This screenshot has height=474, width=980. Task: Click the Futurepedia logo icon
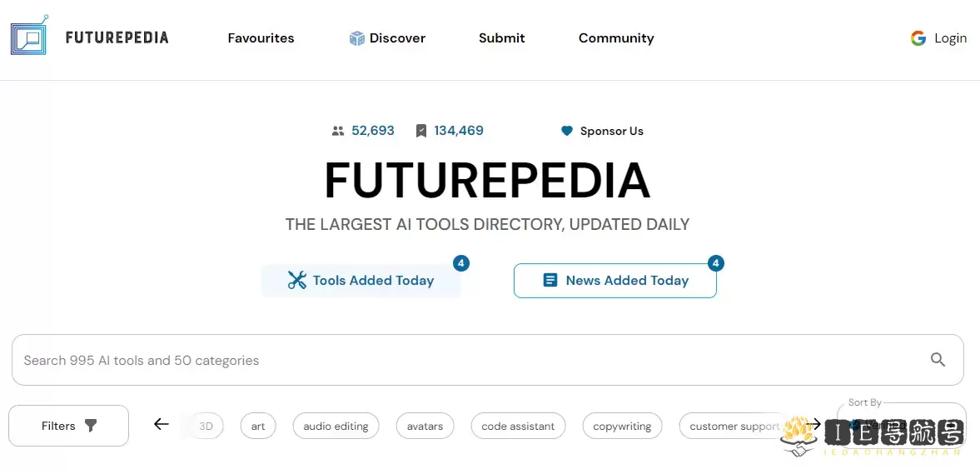pos(29,36)
